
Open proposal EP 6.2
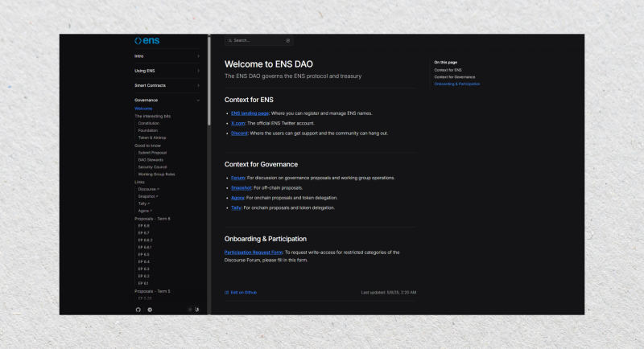click(144, 277)
